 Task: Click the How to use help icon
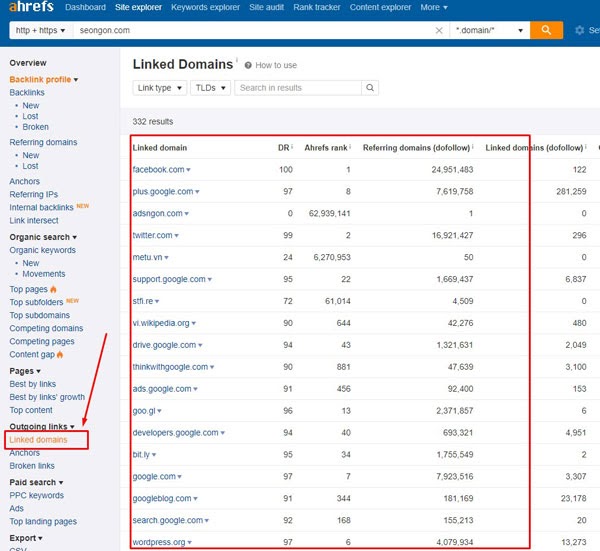coord(248,65)
